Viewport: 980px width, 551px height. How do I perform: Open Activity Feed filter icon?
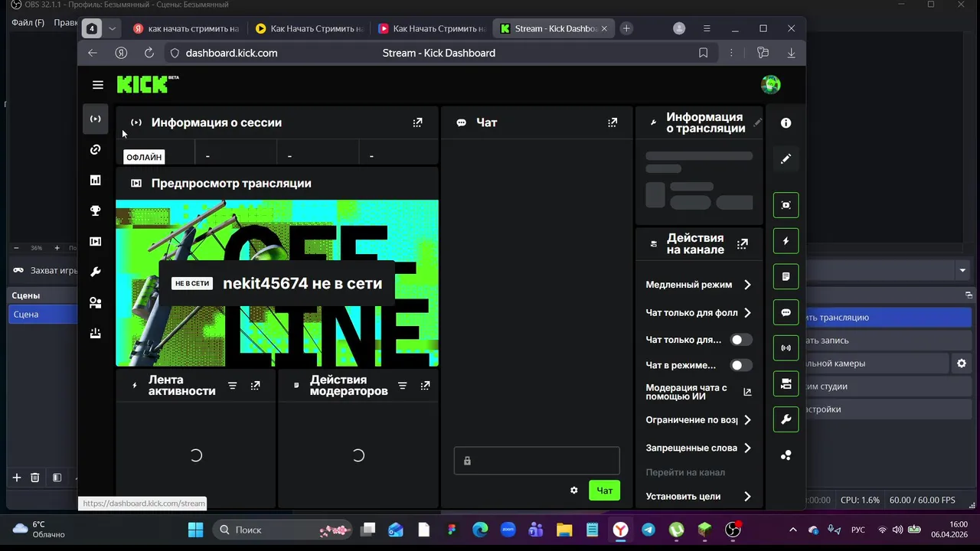(x=233, y=386)
